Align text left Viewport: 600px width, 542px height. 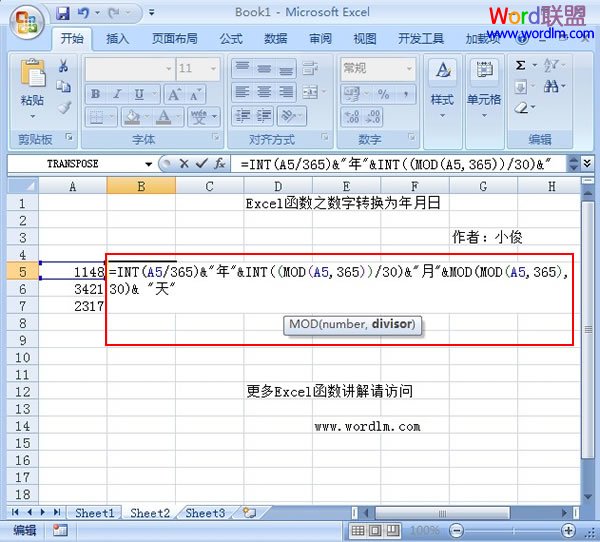[242, 92]
